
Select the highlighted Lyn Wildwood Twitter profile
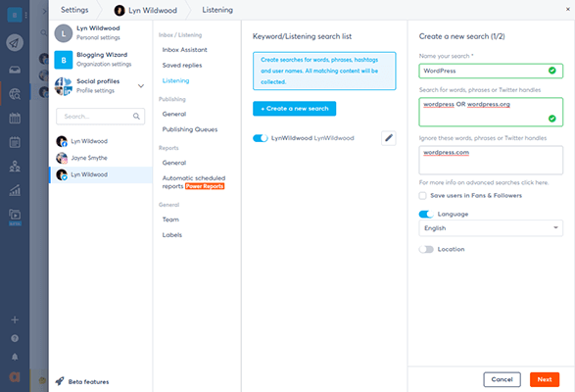(101, 174)
